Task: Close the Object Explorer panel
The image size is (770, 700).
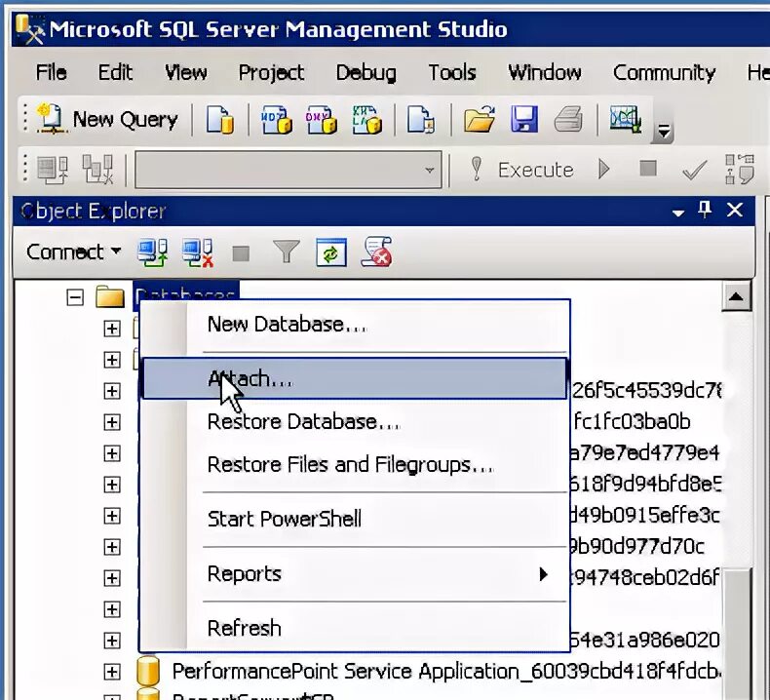Action: point(735,211)
